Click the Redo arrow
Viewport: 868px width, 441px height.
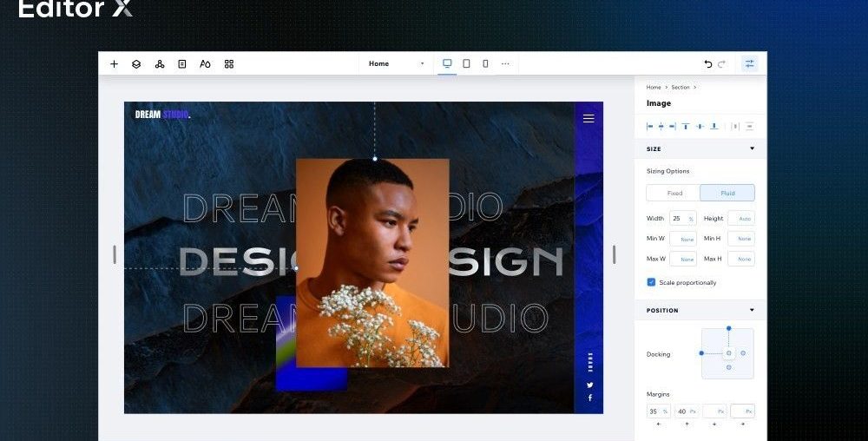(721, 64)
